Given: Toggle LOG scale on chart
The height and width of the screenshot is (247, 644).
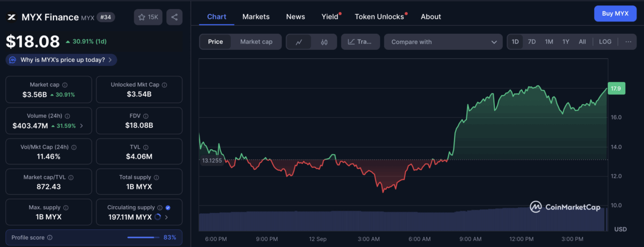Looking at the screenshot, I should coord(605,42).
